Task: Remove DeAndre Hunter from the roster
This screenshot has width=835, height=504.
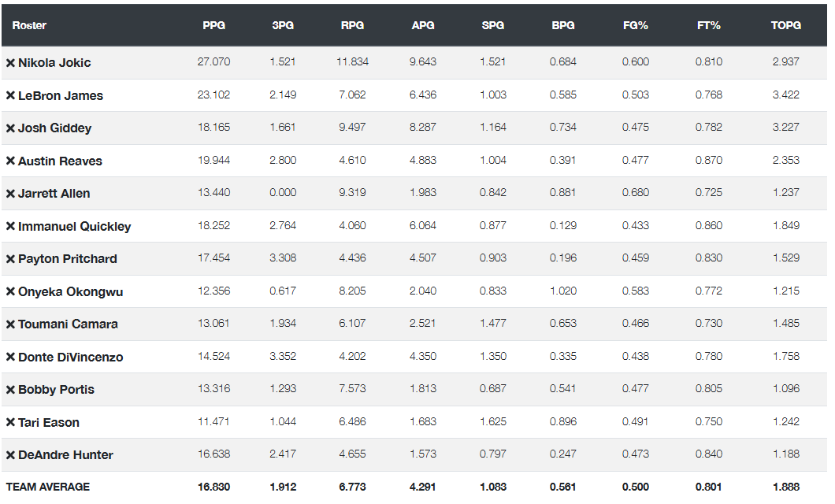Action: pyautogui.click(x=11, y=455)
